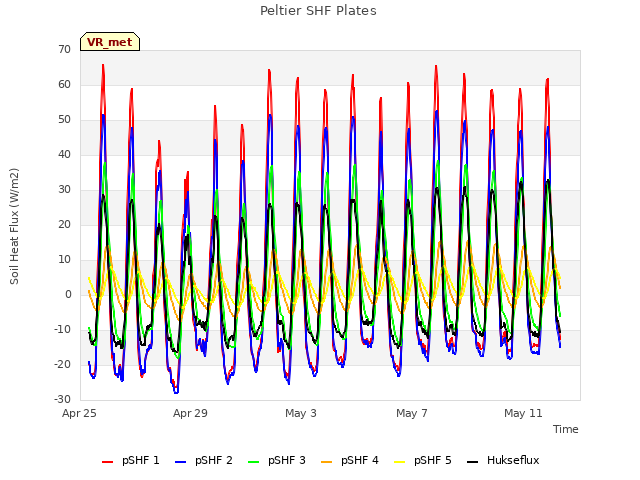Click the Soil Heat Flux (W/m2) axis label
640x480 pixels.
click(14, 226)
